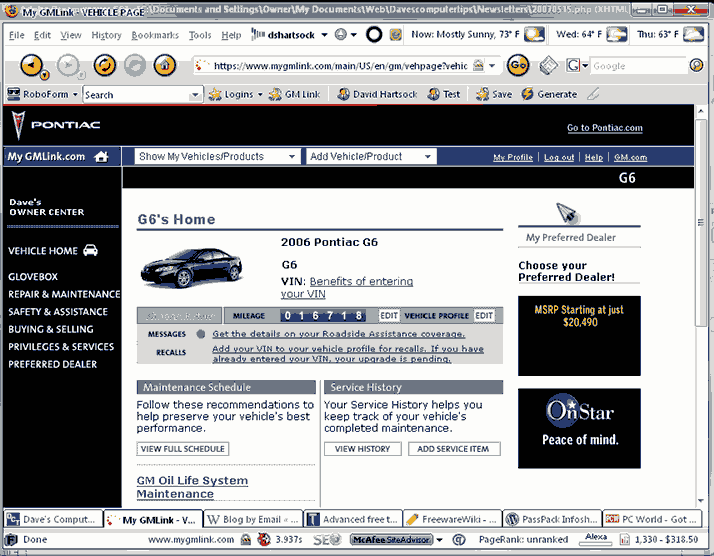714x556 pixels.
Task: Open the File menu
Action: pos(17,35)
